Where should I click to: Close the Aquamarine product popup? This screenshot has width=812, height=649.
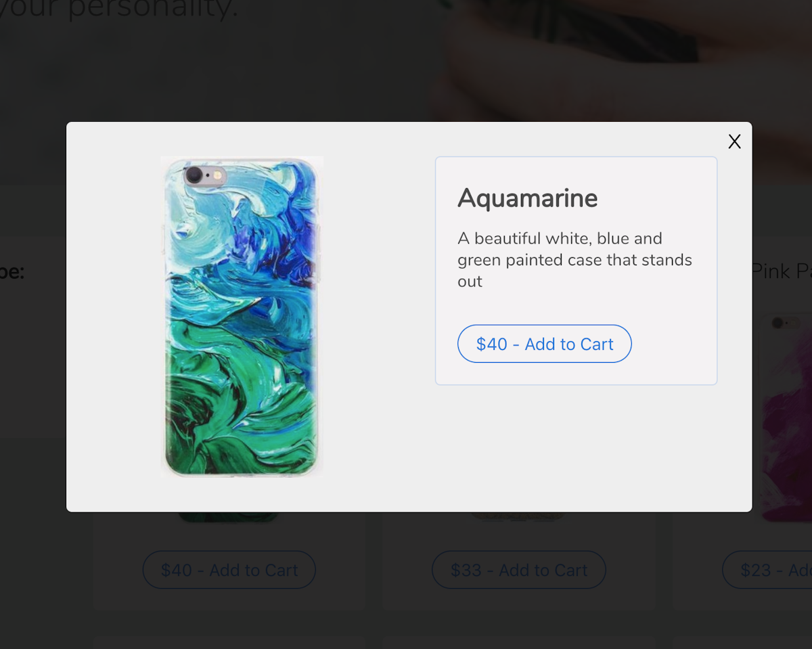[734, 141]
